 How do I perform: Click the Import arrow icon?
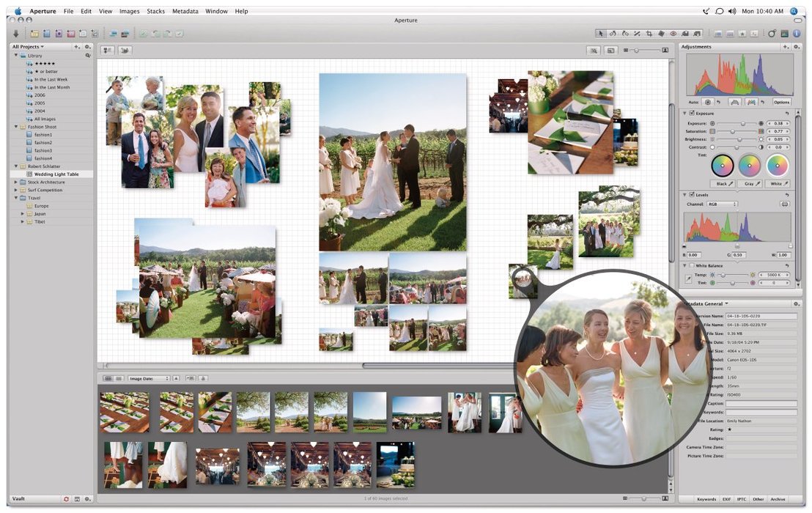click(x=16, y=34)
